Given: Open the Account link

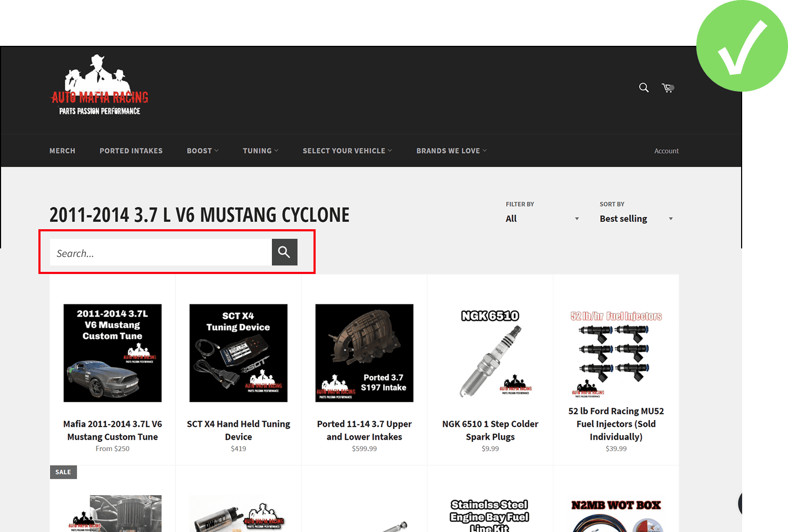Looking at the screenshot, I should [666, 151].
